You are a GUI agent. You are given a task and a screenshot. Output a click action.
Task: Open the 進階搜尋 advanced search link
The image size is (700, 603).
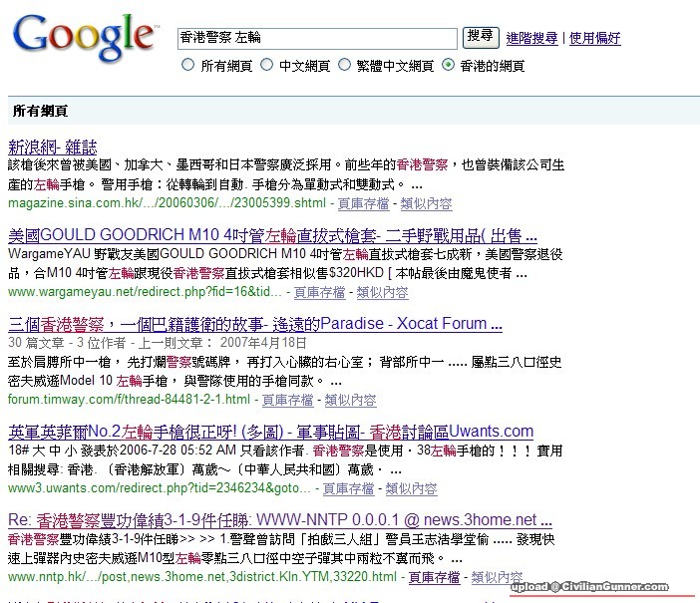(x=531, y=39)
